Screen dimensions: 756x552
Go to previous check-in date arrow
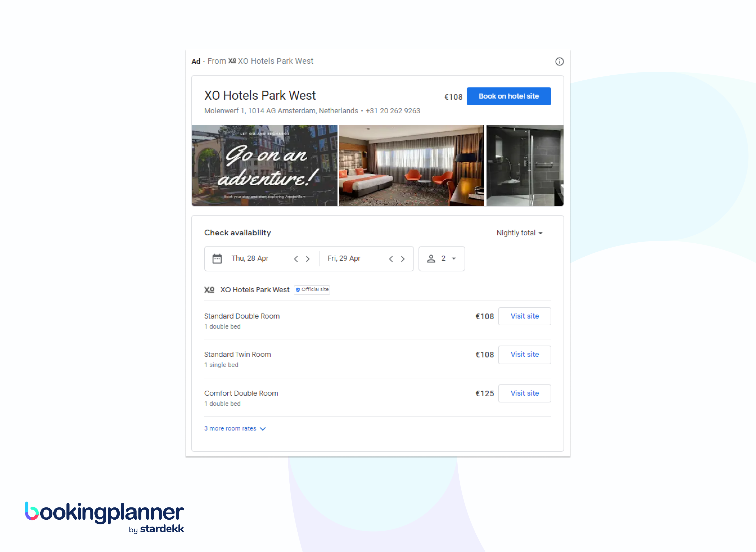tap(296, 259)
